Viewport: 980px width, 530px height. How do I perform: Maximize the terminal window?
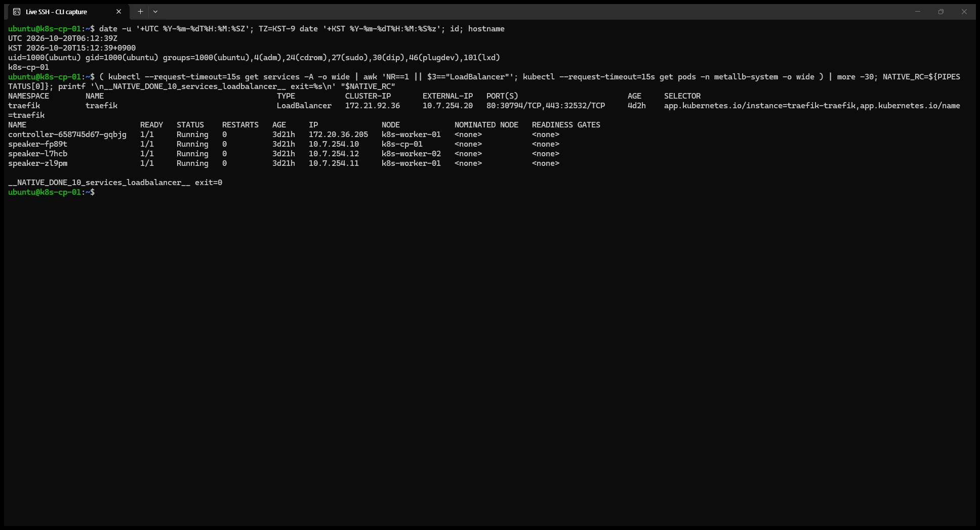pos(941,12)
